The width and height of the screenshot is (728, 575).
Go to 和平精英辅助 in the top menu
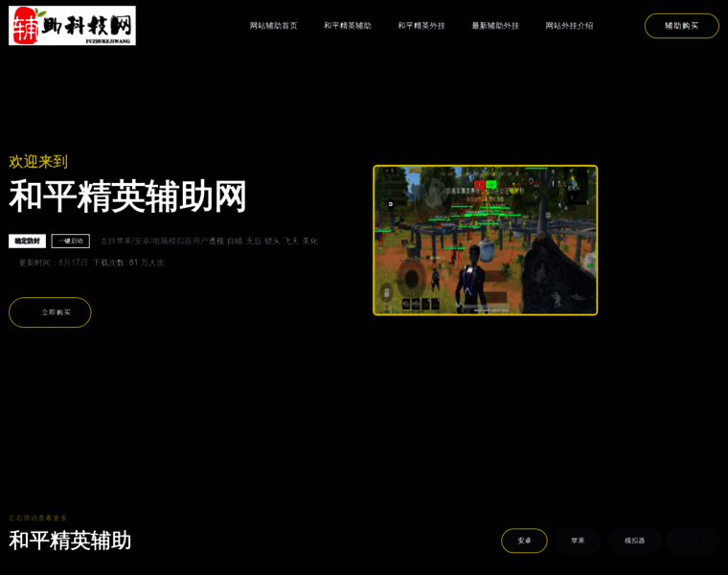point(348,26)
